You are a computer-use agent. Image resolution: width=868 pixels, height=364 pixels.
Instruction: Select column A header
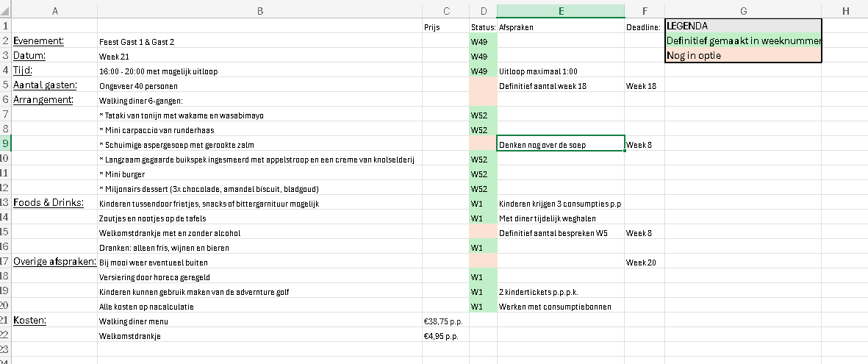pyautogui.click(x=56, y=10)
